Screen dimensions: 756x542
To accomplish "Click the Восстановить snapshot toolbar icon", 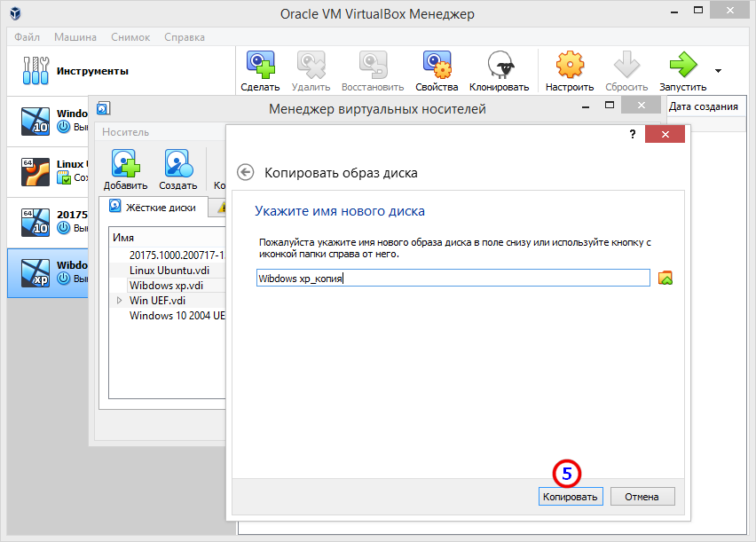I will click(x=373, y=65).
